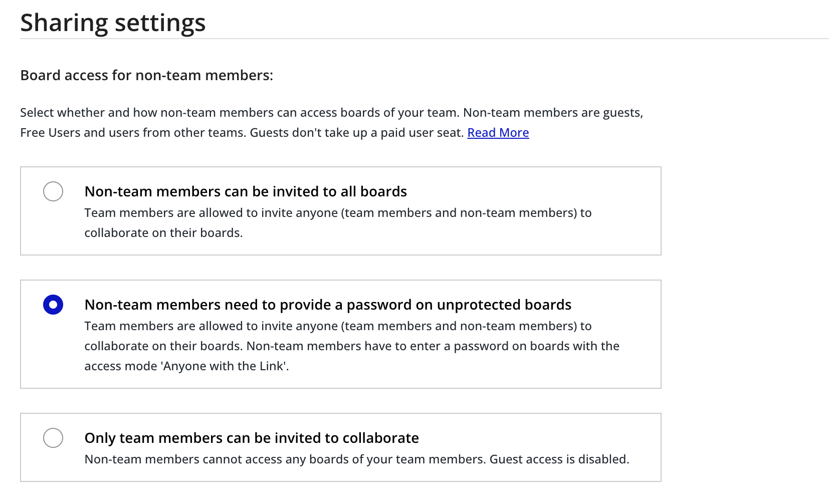Image resolution: width=829 pixels, height=504 pixels.
Task: Click the selected password-required radio button
Action: 53,305
